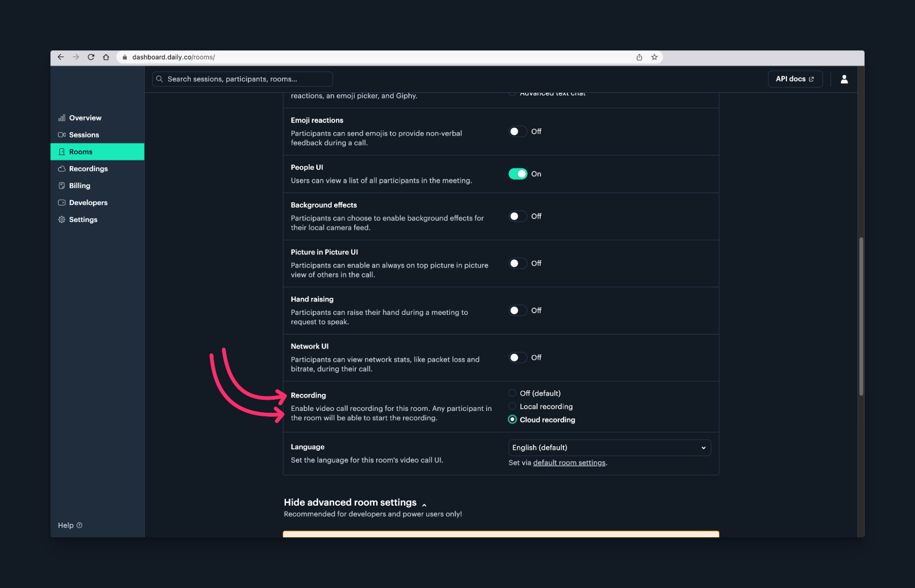This screenshot has width=915, height=588.
Task: Click the Sessions icon in sidebar
Action: (61, 135)
